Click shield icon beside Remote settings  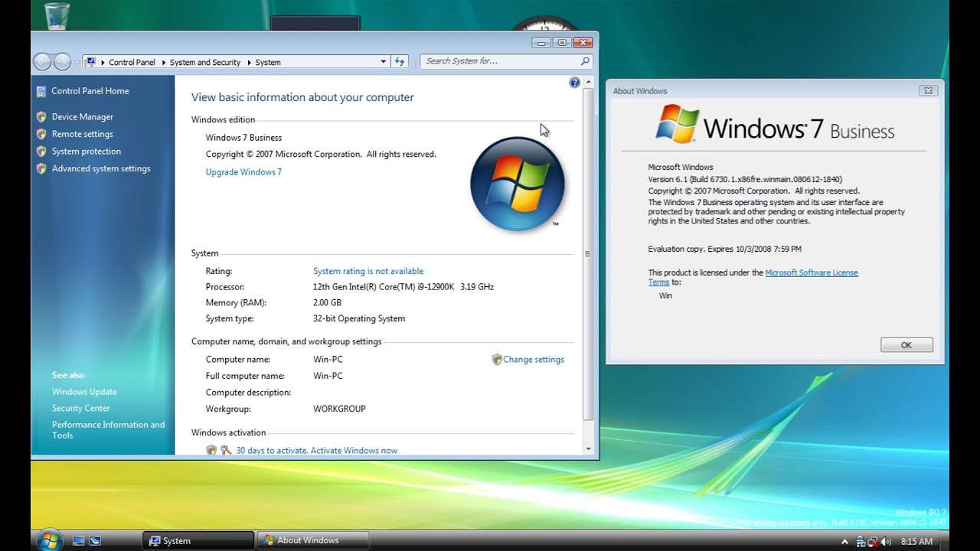41,134
